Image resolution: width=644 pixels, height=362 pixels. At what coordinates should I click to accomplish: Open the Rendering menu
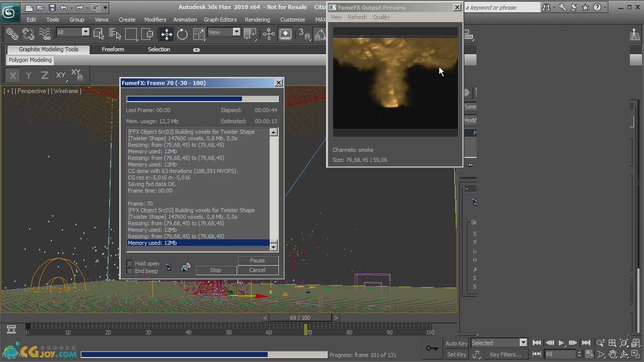(x=257, y=20)
